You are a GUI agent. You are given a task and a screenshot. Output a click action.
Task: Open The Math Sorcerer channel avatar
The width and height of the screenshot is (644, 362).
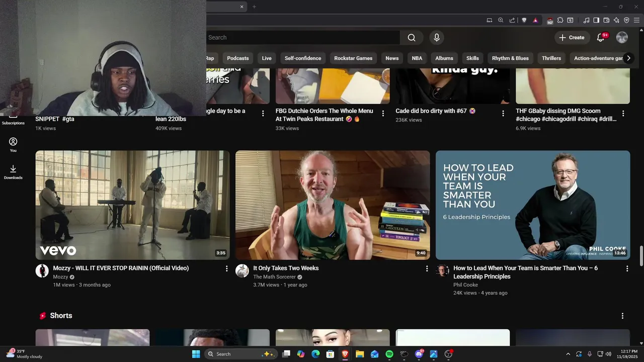tap(242, 270)
